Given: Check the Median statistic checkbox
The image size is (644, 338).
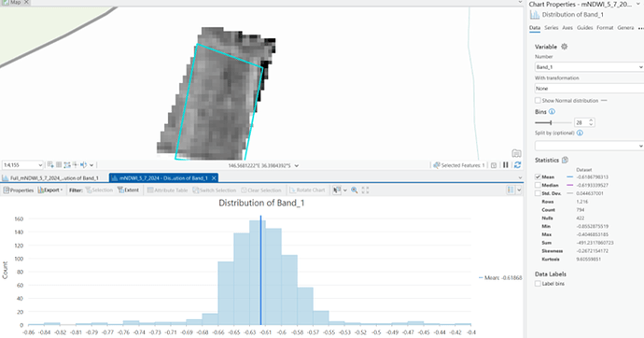Looking at the screenshot, I should pyautogui.click(x=538, y=185).
